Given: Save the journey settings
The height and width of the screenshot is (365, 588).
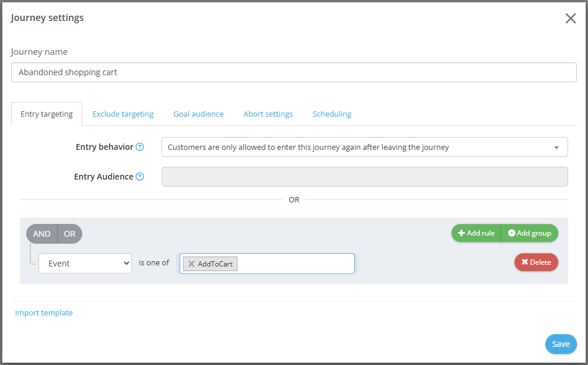Looking at the screenshot, I should point(561,344).
